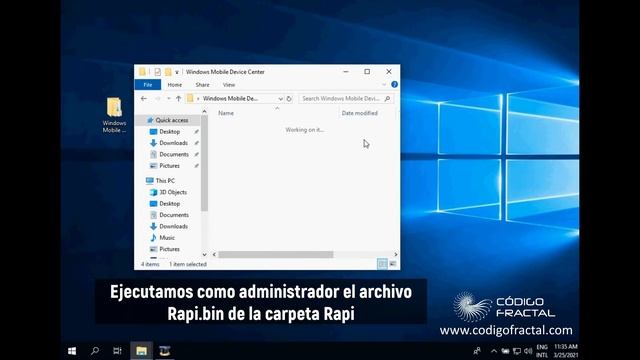Show hidden system tray icons
This screenshot has width=640, height=360.
(494, 351)
